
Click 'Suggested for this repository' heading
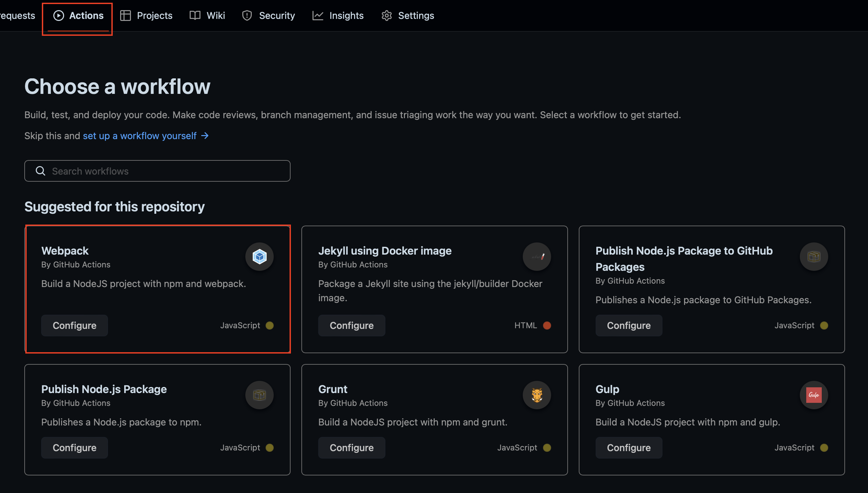pyautogui.click(x=114, y=207)
